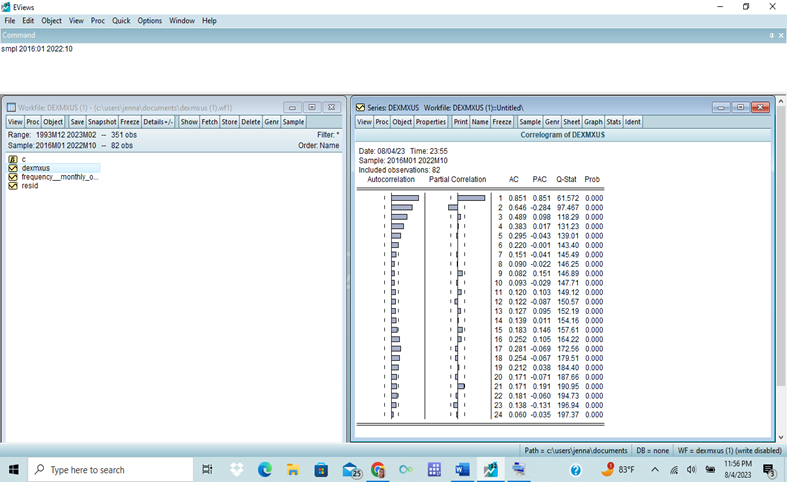Open File Explorer from taskbar
This screenshot has width=787, height=482.
coord(293,469)
